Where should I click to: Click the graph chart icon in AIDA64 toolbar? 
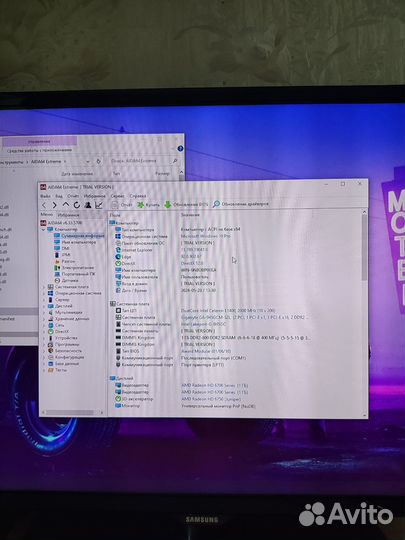click(x=98, y=205)
